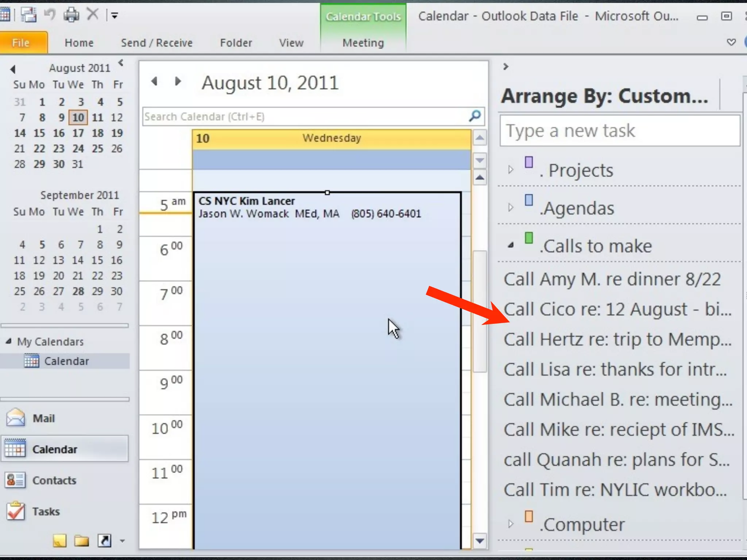Go to next day with forward arrow
This screenshot has width=747, height=560.
coord(178,81)
